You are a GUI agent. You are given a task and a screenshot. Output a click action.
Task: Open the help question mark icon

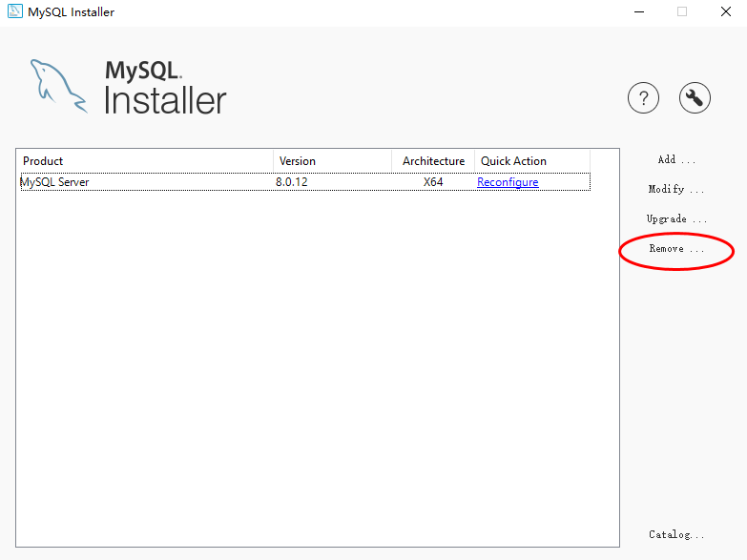pyautogui.click(x=643, y=98)
